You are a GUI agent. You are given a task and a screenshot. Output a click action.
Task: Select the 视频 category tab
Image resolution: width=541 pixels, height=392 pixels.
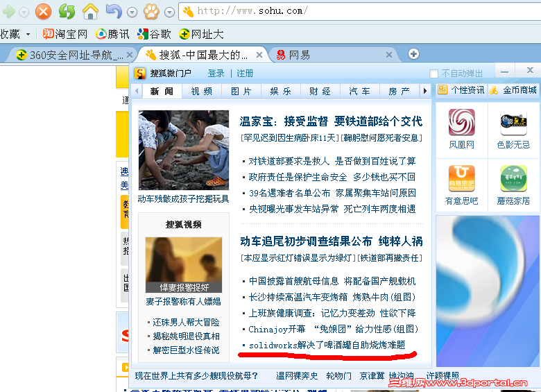pos(202,91)
